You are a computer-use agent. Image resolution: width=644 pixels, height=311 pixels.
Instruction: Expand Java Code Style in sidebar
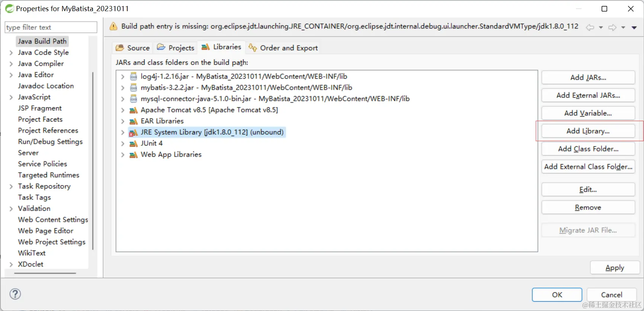point(11,53)
